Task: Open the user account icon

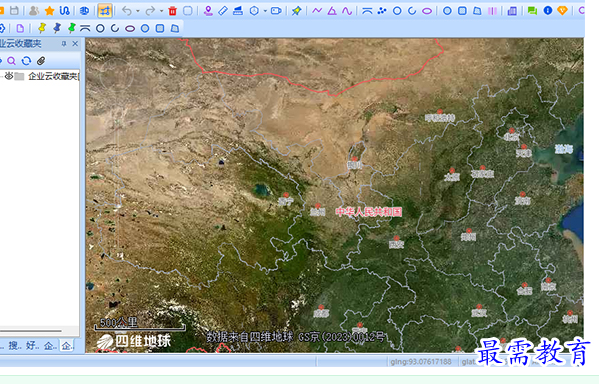Action: [34, 11]
